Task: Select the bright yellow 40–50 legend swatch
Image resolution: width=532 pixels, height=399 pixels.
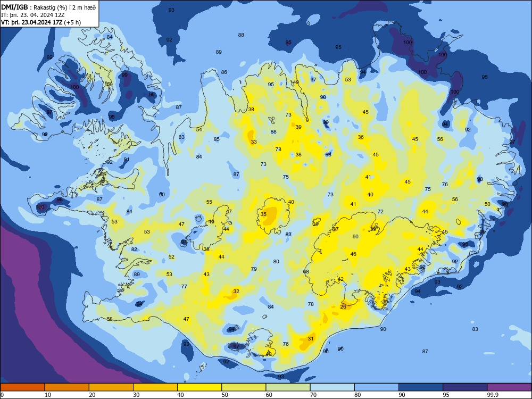Action: coord(199,387)
